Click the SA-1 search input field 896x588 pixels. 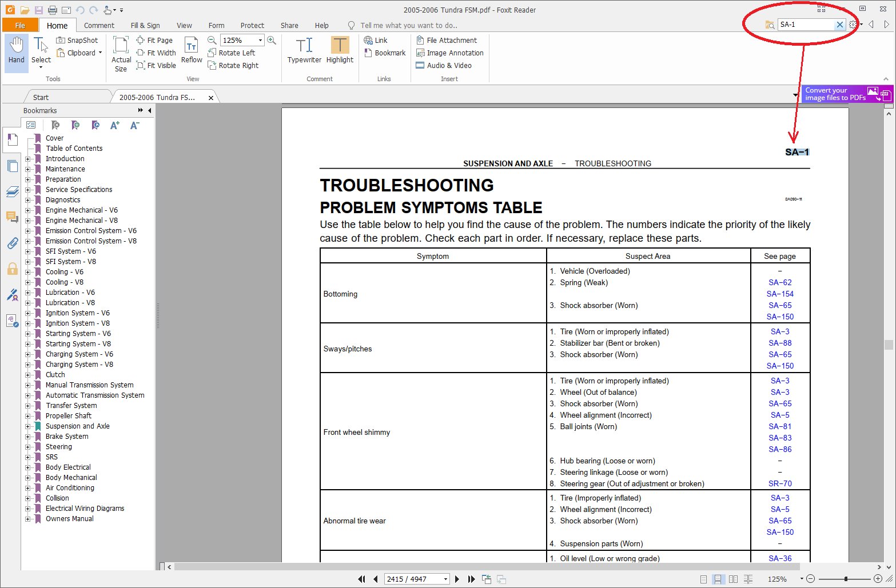pyautogui.click(x=806, y=25)
